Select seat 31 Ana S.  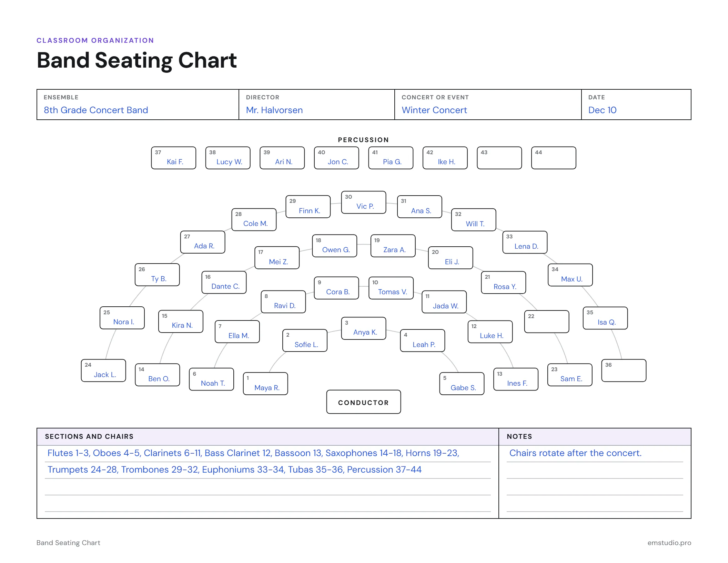[x=419, y=207]
